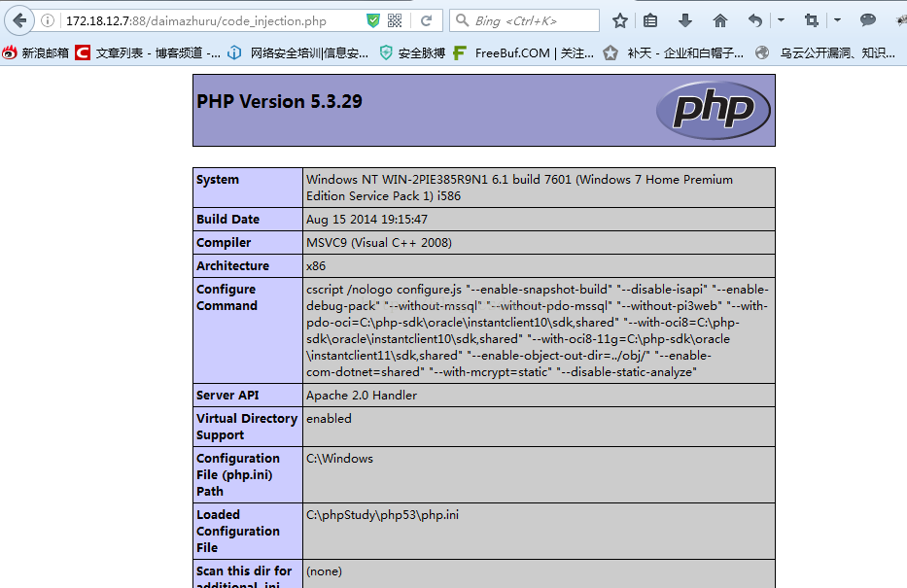
Task: Open the chat bubble icon
Action: 868,20
